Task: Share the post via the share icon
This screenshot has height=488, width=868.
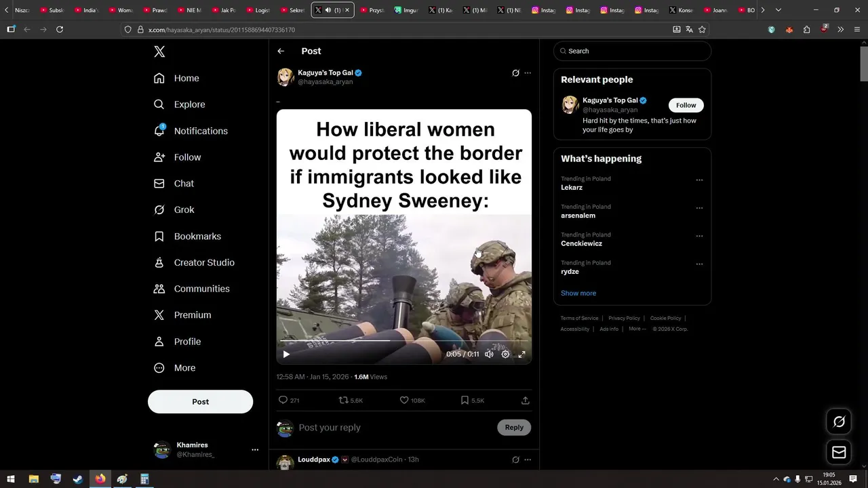Action: click(525, 400)
